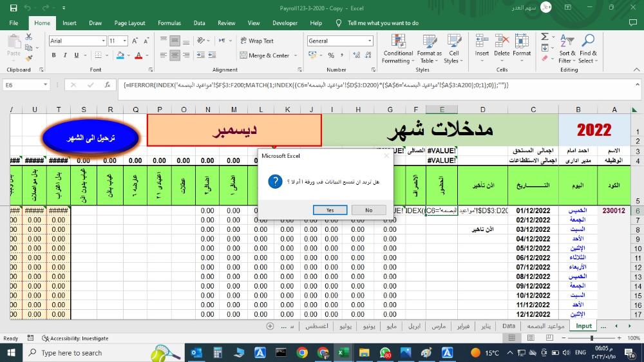This screenshot has height=362, width=644.
Task: Click the Windows Start button
Action: pyautogui.click(x=11, y=352)
